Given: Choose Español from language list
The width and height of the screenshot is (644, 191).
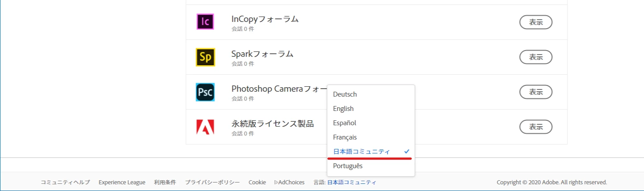Looking at the screenshot, I should (x=371, y=123).
